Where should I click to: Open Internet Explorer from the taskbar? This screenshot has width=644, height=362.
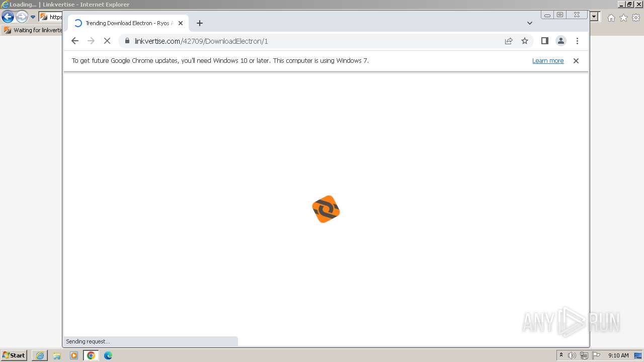click(40, 355)
